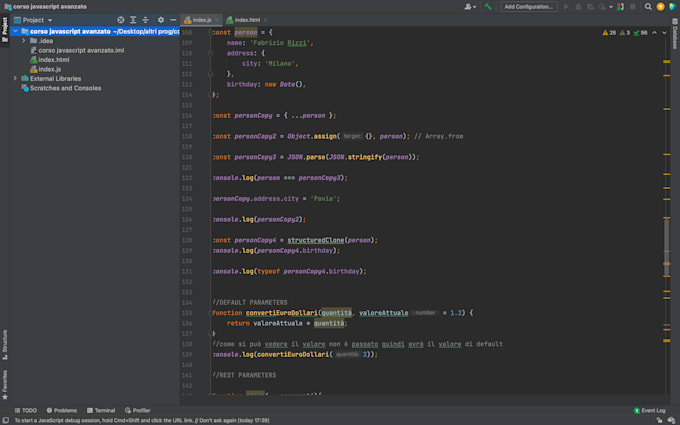Open the Profiler tool window
680x425 pixels.
(x=137, y=410)
